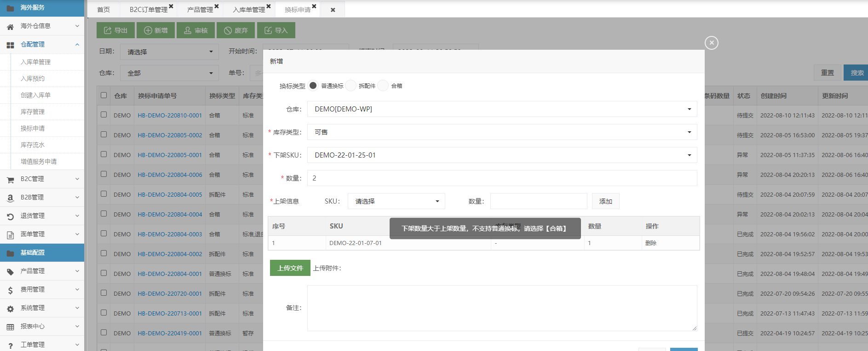Viewport: 868px width, 351px height.
Task: Click the 报表中心 table icon
Action: [x=10, y=327]
